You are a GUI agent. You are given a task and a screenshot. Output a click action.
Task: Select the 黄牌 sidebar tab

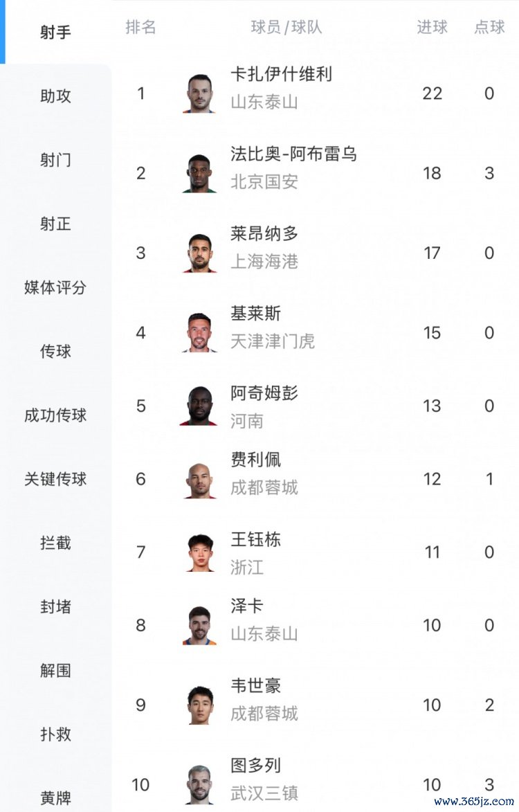coord(55,797)
